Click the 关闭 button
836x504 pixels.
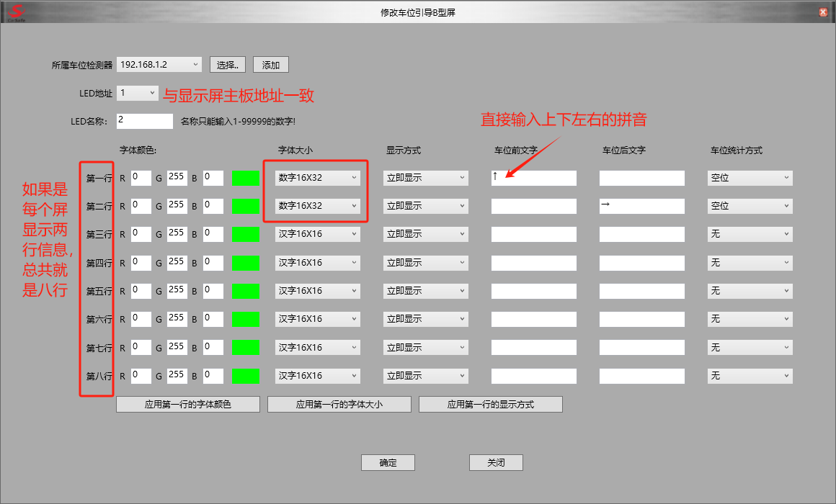496,462
